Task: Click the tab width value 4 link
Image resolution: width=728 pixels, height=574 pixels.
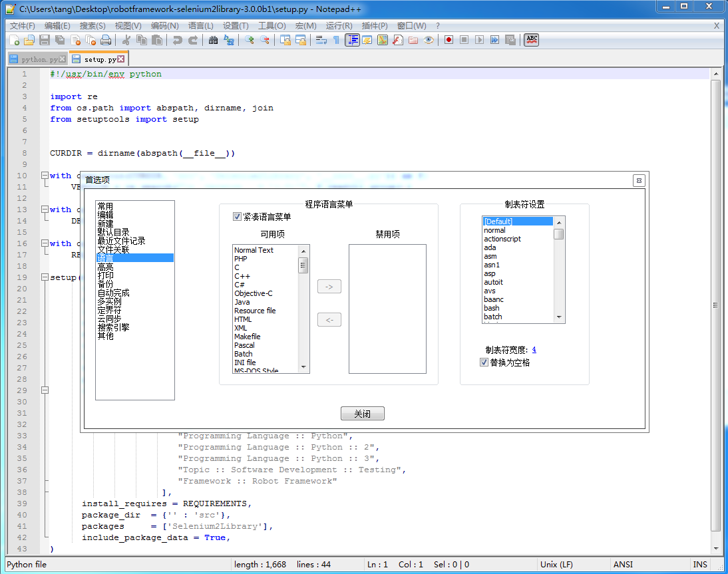Action: click(x=534, y=350)
